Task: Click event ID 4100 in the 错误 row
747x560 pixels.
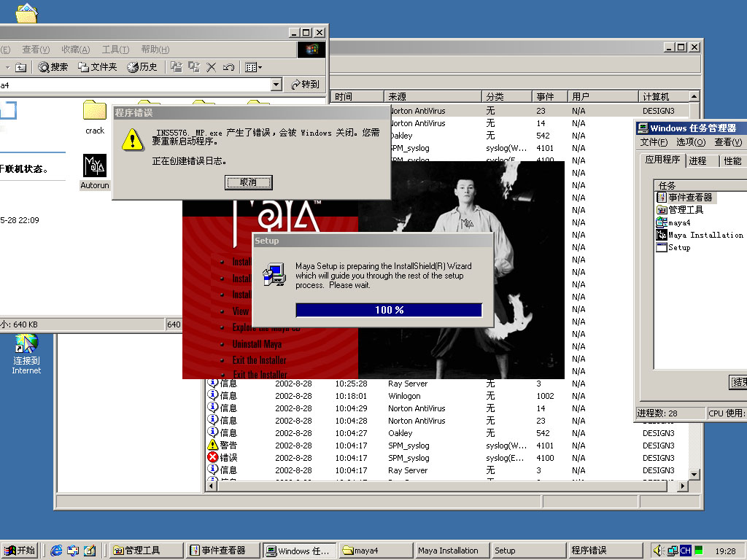Action: point(545,458)
